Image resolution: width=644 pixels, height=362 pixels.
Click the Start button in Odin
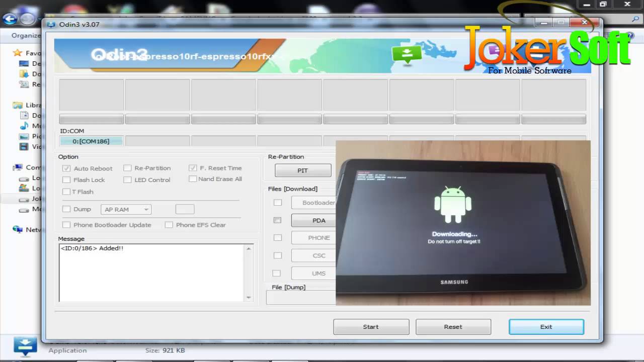(x=371, y=327)
